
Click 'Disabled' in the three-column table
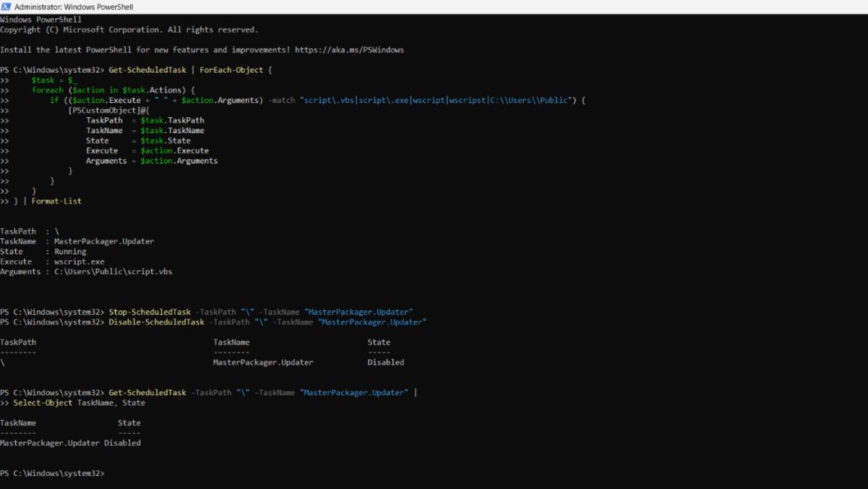tap(386, 362)
